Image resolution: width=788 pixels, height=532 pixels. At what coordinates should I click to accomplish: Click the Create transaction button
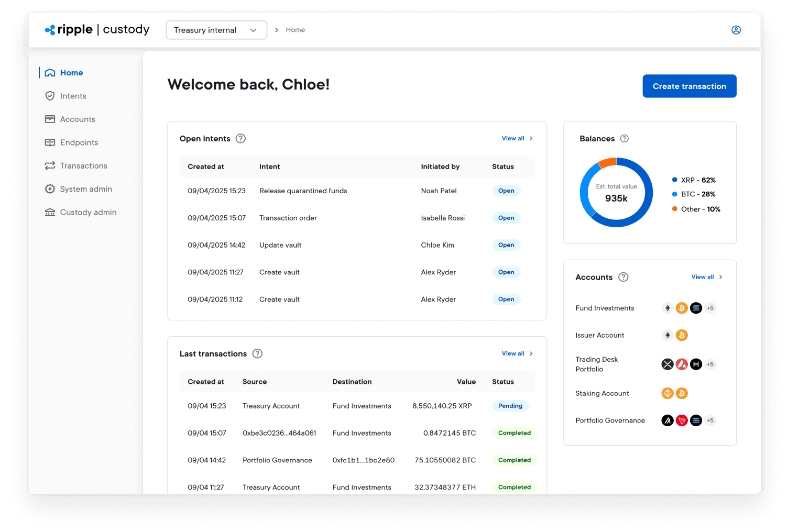coord(689,86)
